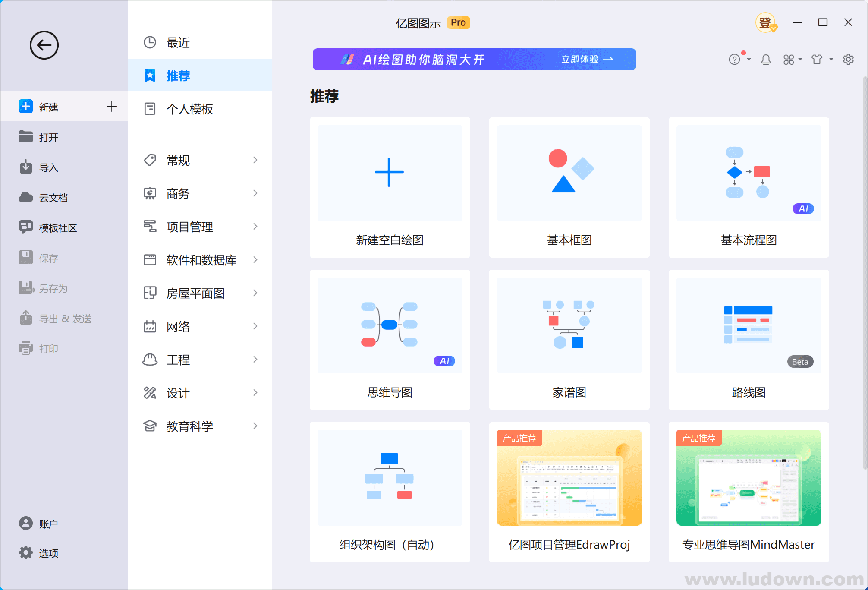Image resolution: width=868 pixels, height=590 pixels.
Task: Click the 教育科学 graduation cap icon
Action: 150,426
